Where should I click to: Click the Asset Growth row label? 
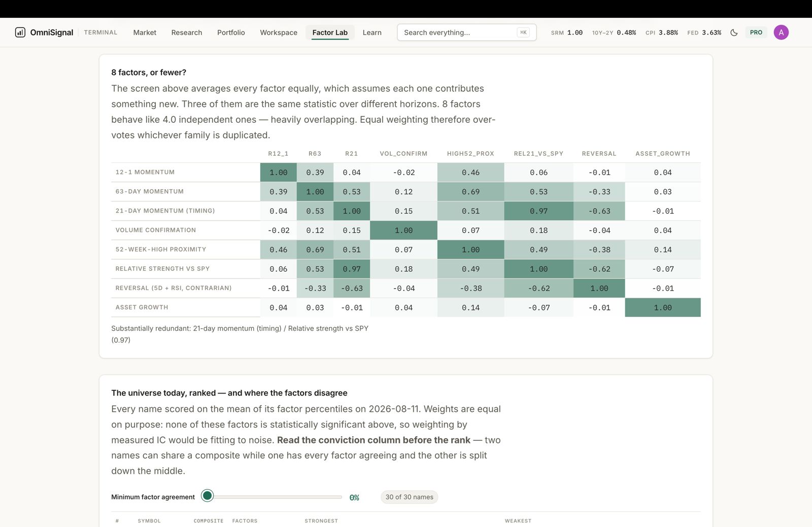(x=142, y=307)
